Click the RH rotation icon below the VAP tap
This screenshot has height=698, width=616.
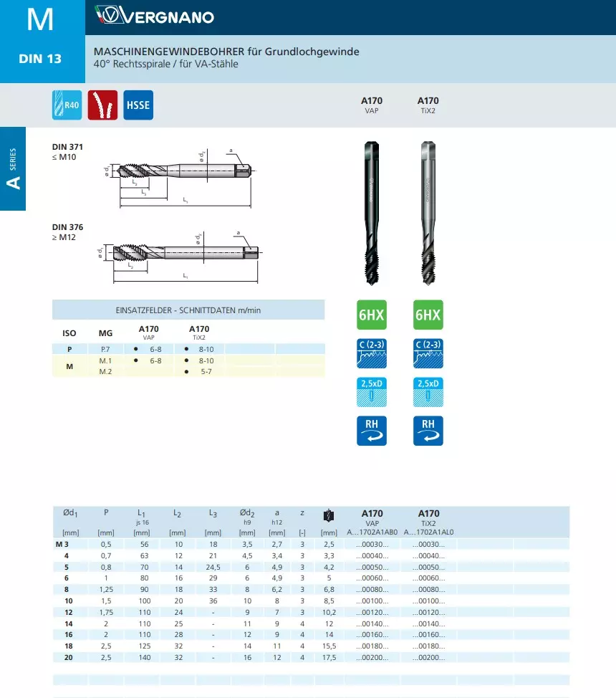371,429
